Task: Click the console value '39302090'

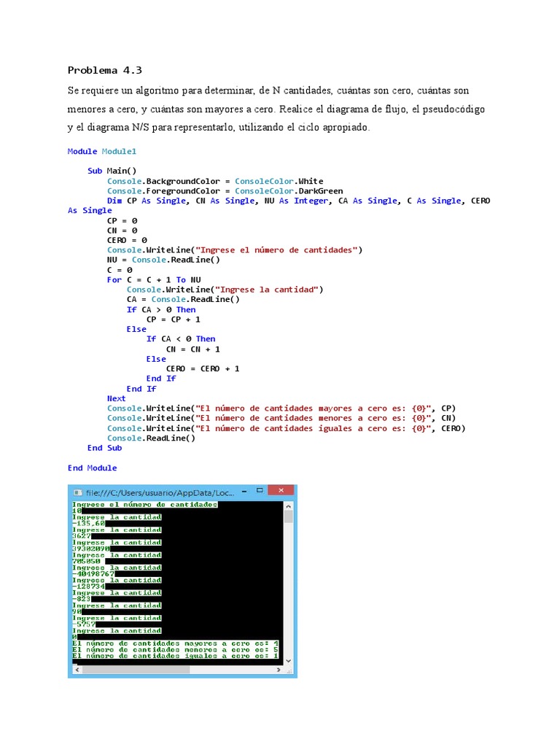Action: pos(91,549)
